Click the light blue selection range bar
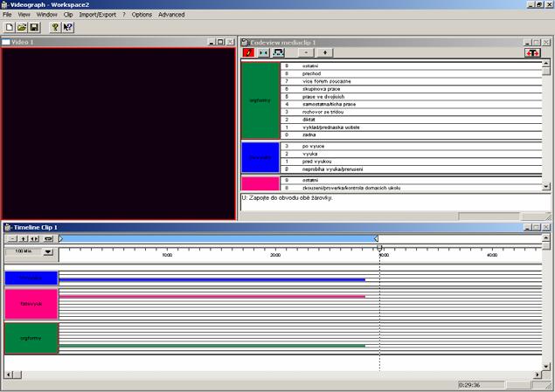This screenshot has width=555, height=392. tap(218, 239)
